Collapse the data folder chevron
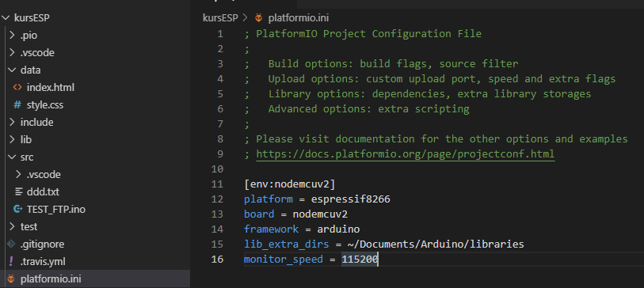 pyautogui.click(x=12, y=70)
